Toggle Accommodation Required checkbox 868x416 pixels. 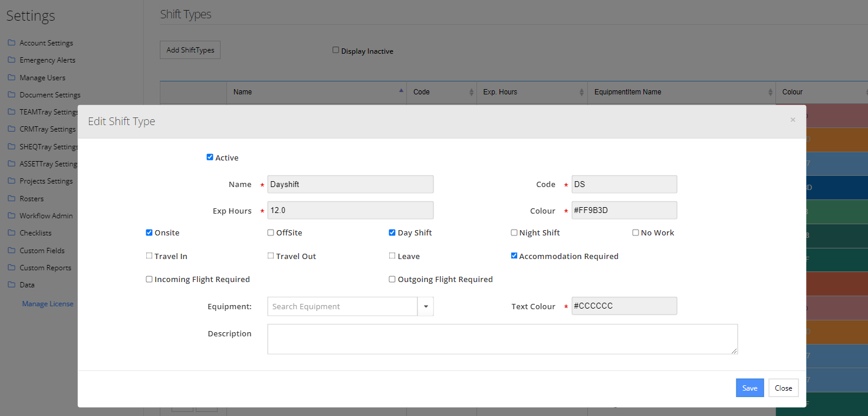pos(514,256)
